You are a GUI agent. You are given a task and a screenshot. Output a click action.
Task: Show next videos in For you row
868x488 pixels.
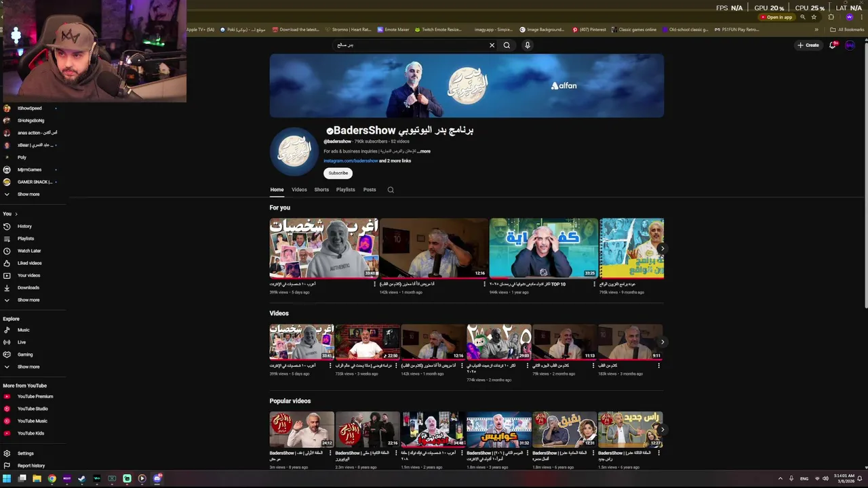pyautogui.click(x=663, y=248)
